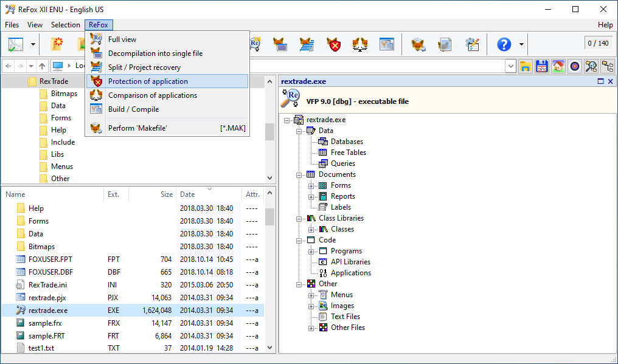Expand the Classes node under Class Libraries
Screen dimensions: 618x364
[311, 230]
